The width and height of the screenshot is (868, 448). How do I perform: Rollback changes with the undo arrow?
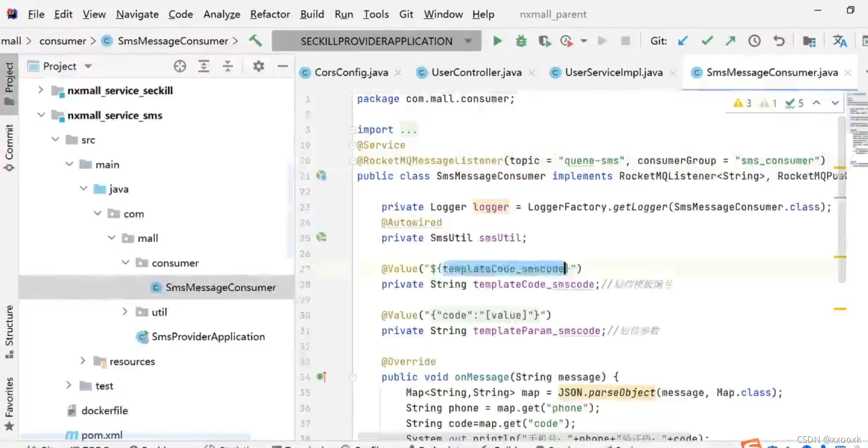tap(779, 41)
